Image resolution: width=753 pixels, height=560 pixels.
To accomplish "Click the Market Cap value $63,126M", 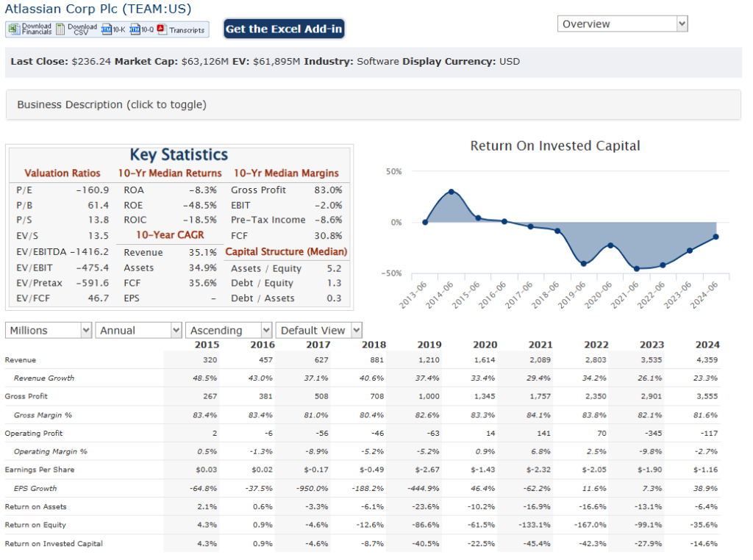I will coord(205,62).
